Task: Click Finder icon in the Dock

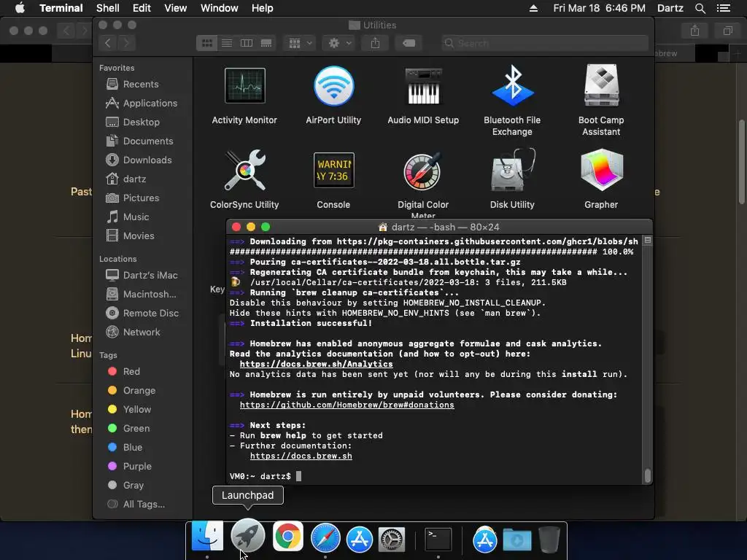Action: point(207,536)
